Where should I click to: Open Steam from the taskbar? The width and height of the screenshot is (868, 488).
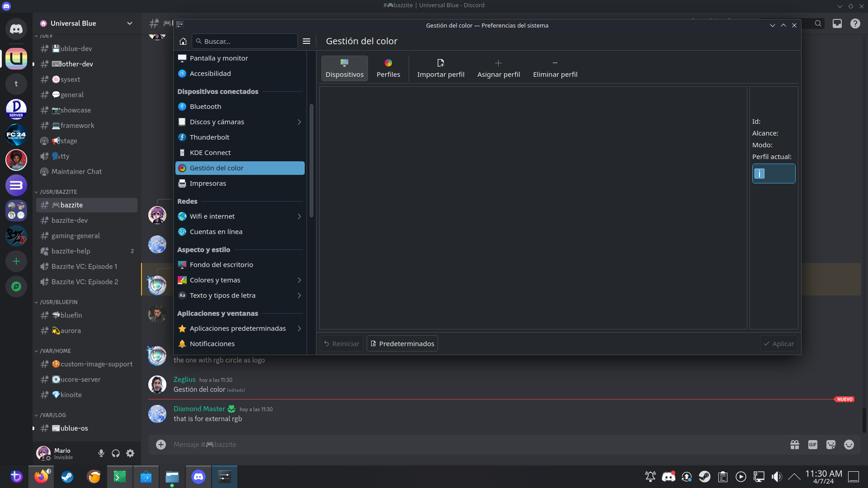point(67,477)
